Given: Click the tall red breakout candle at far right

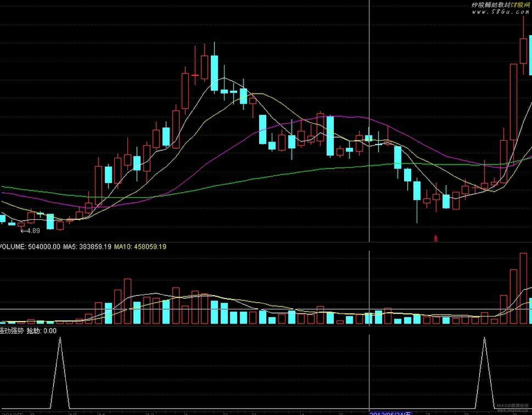Looking at the screenshot, I should tap(513, 102).
